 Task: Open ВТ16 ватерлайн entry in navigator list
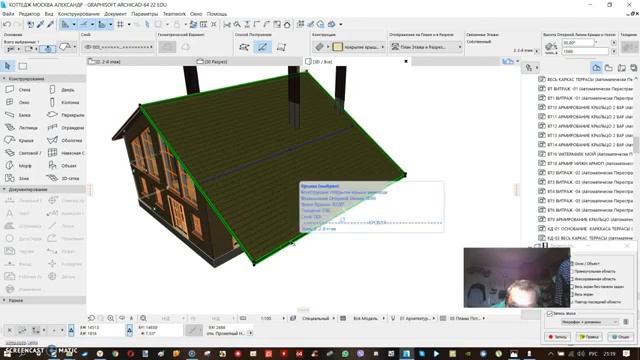pyautogui.click(x=586, y=154)
